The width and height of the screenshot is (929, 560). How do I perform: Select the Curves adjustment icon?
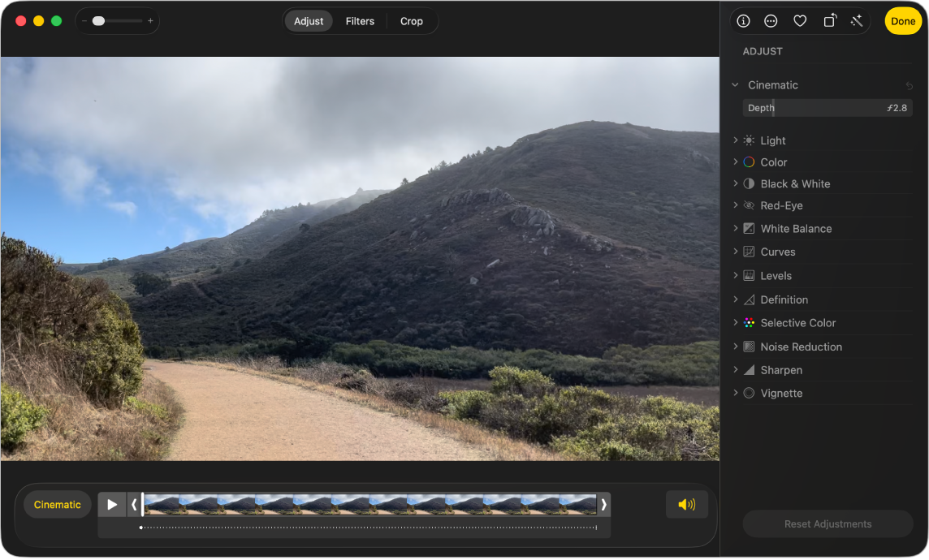[748, 252]
